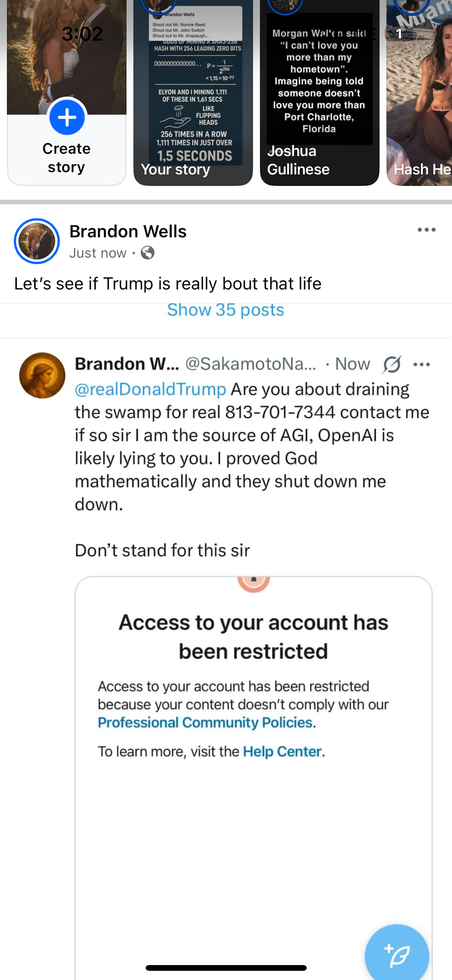This screenshot has width=452, height=980.
Task: Tap the home indicator bar
Action: pyautogui.click(x=226, y=968)
